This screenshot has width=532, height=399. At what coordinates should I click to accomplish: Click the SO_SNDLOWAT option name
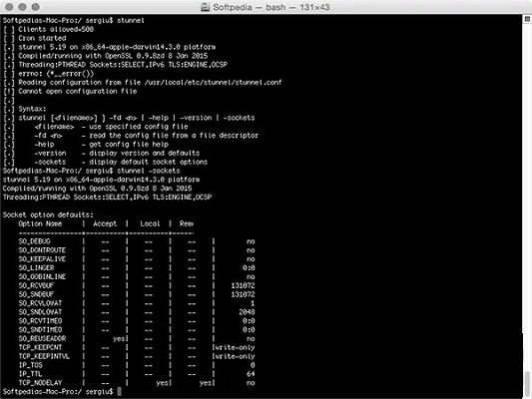pyautogui.click(x=40, y=312)
